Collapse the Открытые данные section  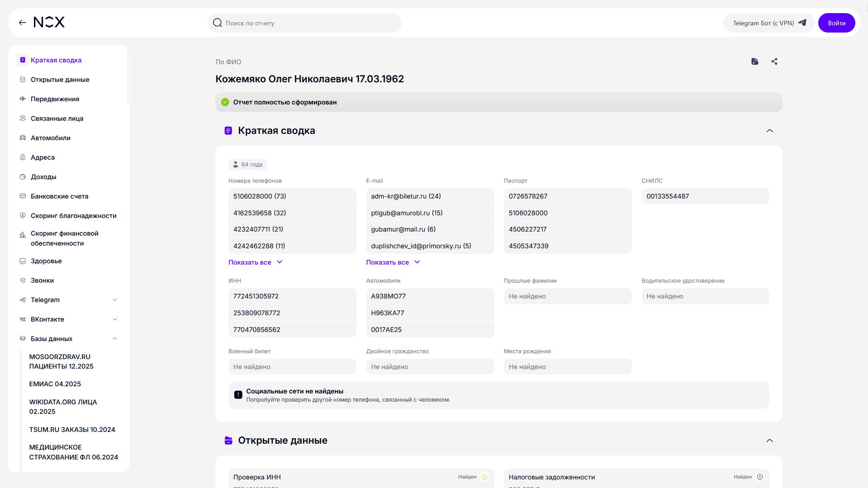[x=769, y=441]
